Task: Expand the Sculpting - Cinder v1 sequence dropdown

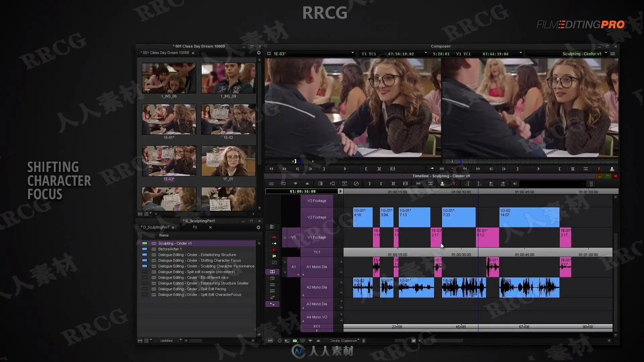Action: [x=606, y=53]
